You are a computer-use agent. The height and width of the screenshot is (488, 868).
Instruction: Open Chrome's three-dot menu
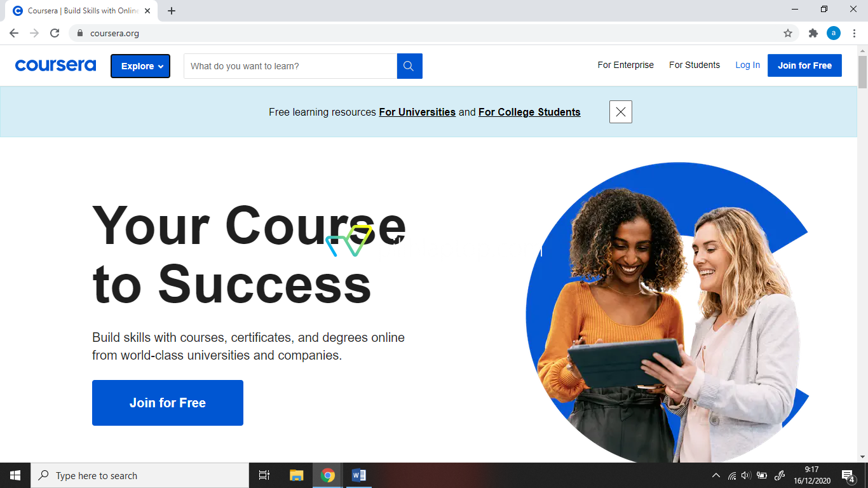pos(853,33)
